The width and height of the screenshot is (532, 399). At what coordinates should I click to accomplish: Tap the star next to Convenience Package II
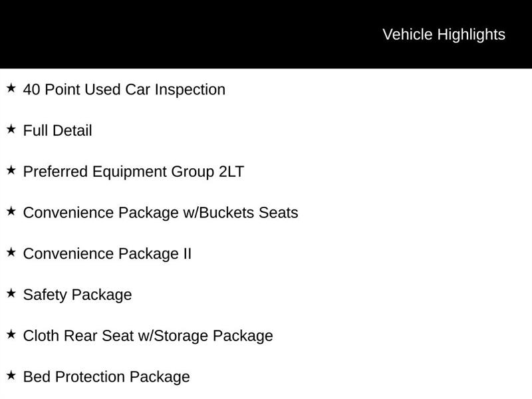point(11,253)
